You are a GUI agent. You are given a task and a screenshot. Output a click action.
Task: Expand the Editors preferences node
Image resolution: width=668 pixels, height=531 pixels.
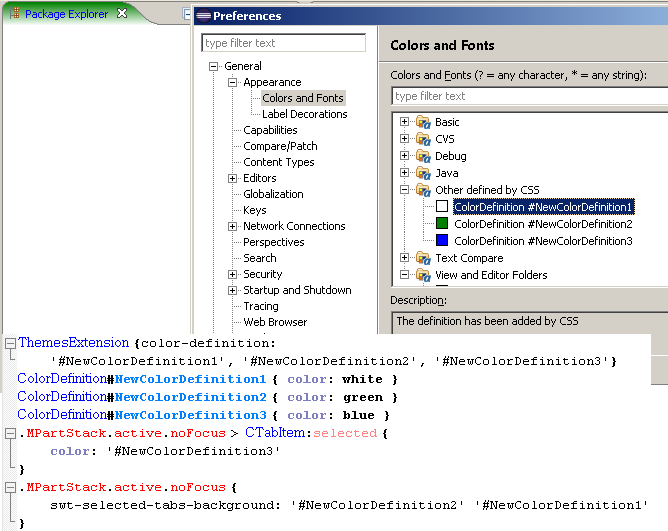tap(232, 179)
